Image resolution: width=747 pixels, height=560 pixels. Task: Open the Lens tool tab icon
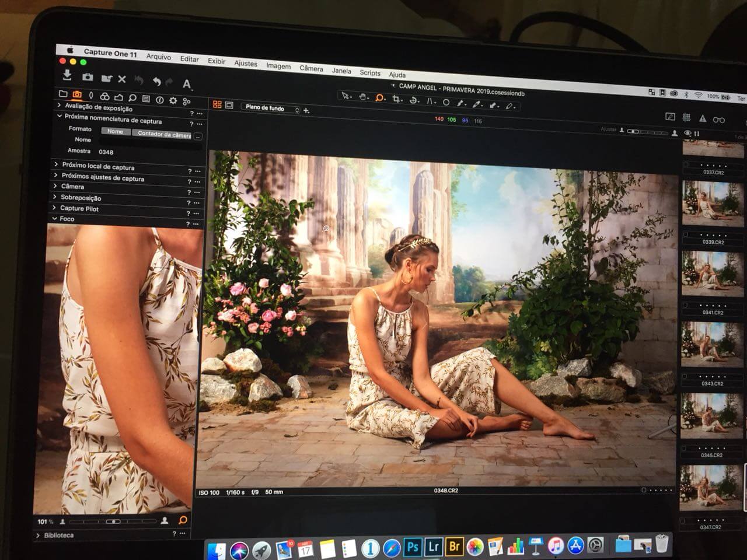91,96
